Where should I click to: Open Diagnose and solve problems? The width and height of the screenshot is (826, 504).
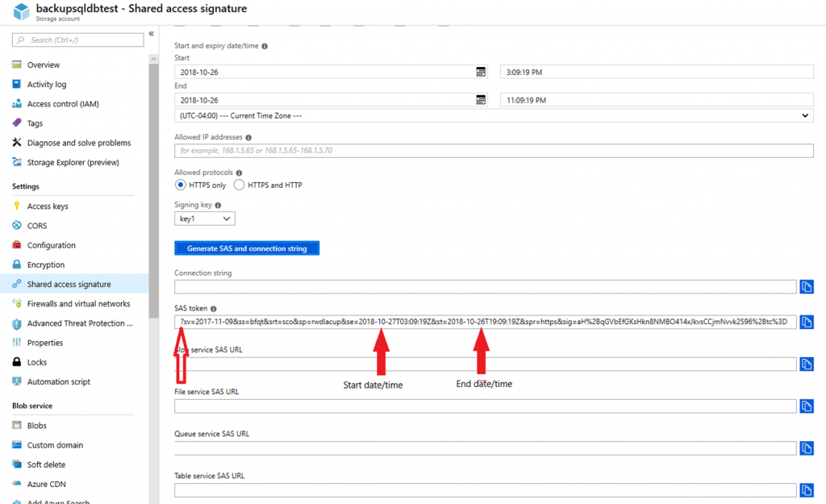[x=79, y=143]
